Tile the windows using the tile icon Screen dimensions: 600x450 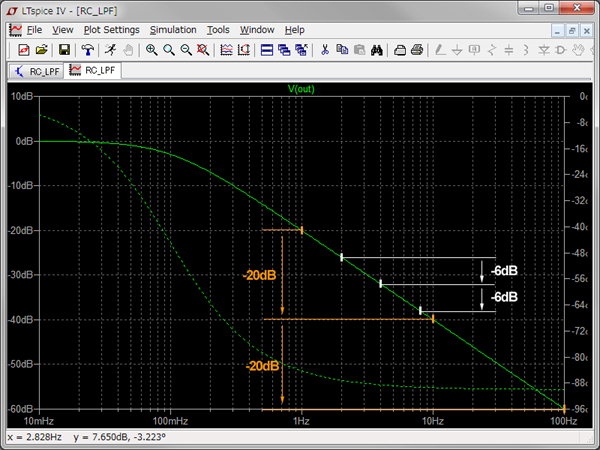[x=268, y=50]
